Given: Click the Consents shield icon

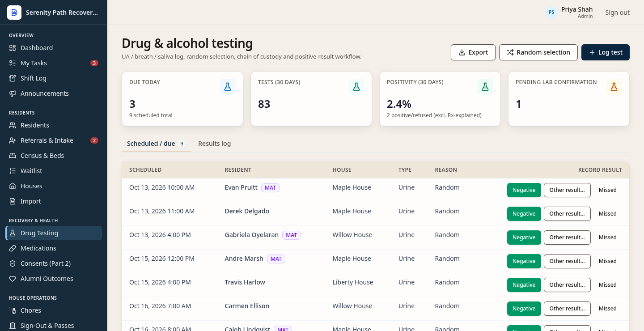Looking at the screenshot, I should click(x=13, y=263).
